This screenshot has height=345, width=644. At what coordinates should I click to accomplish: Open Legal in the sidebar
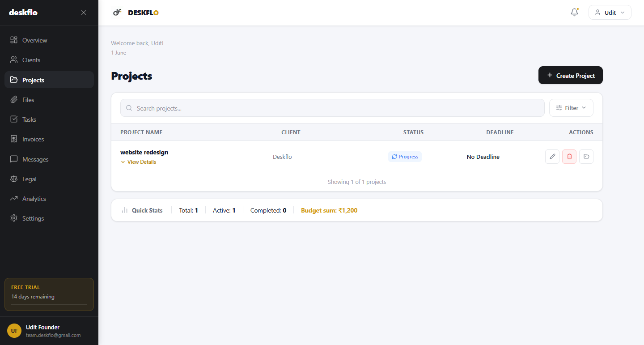click(x=49, y=179)
